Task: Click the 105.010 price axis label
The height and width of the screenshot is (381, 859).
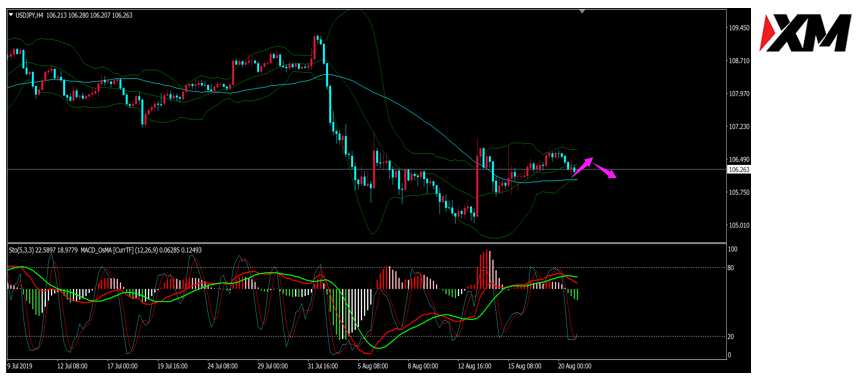Action: click(x=737, y=225)
